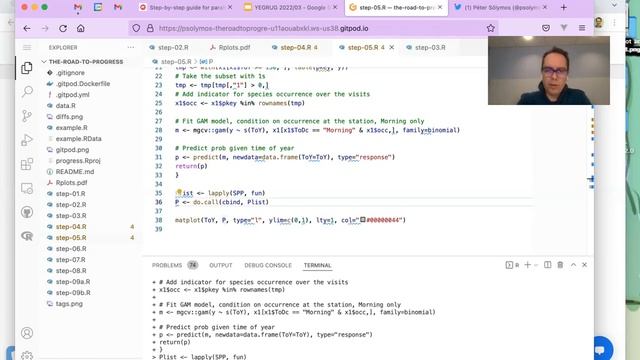Switch to step-04.R editor tab
The image size is (640, 360).
[295, 48]
